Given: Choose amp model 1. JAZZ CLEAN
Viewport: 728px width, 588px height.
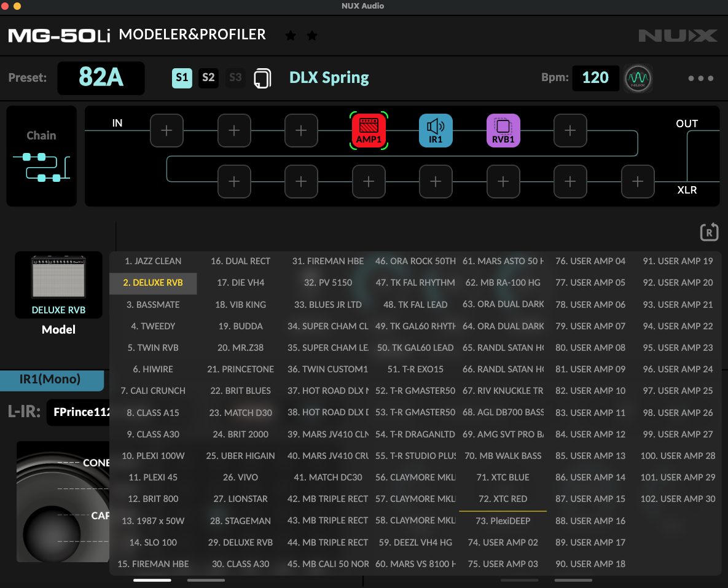Looking at the screenshot, I should click(x=153, y=261).
